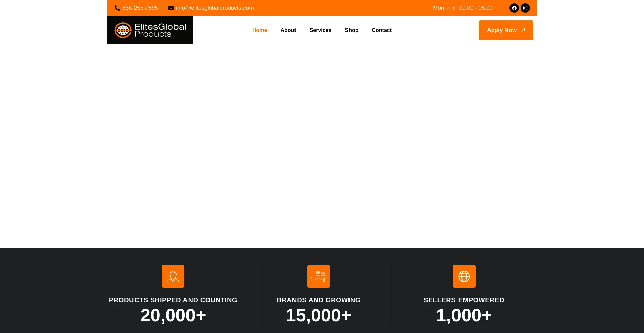Click the worker icon above Products Shipped

click(173, 276)
